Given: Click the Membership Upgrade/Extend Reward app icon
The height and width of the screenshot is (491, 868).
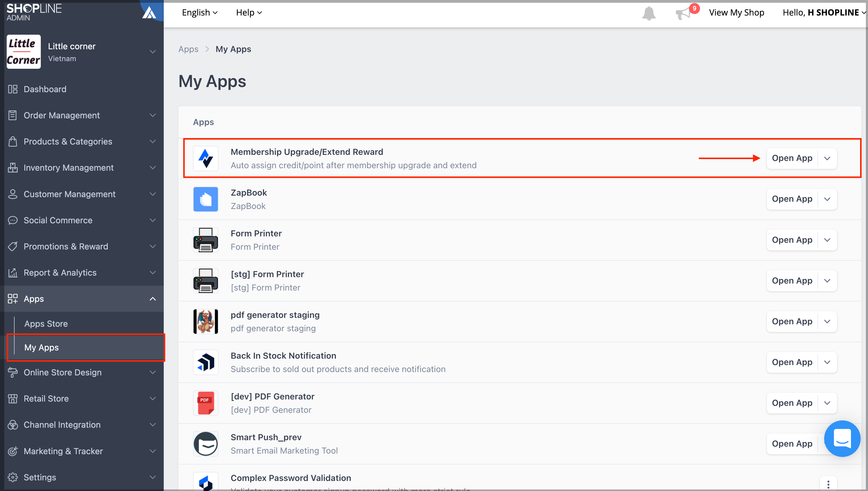Looking at the screenshot, I should (205, 158).
